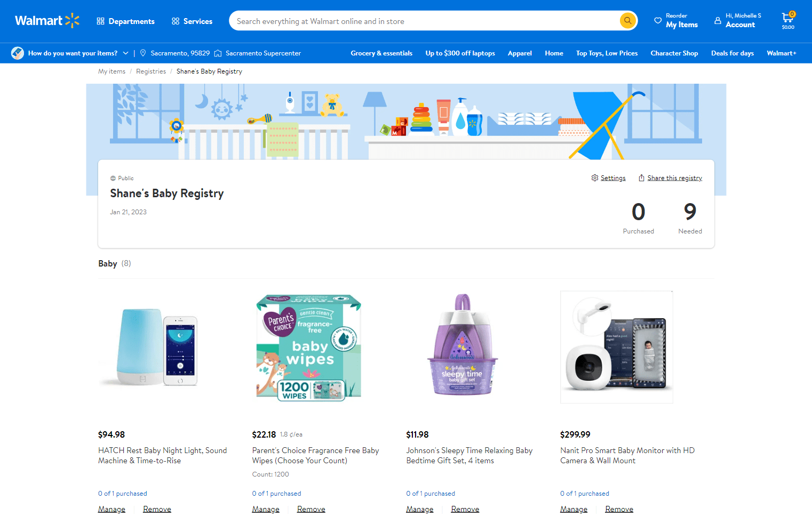Remove the HATCH Rest Baby Night Light
The image size is (812, 516).
pyautogui.click(x=156, y=509)
